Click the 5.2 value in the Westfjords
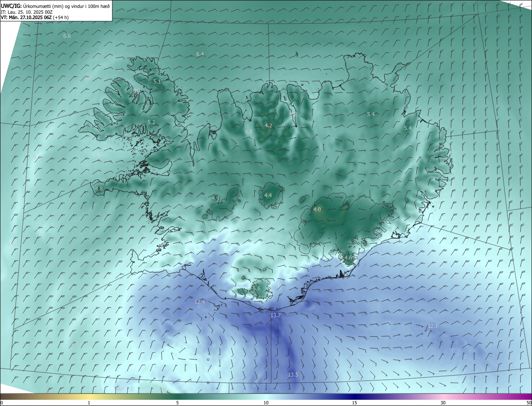The height and width of the screenshot is (406, 532). [151, 122]
